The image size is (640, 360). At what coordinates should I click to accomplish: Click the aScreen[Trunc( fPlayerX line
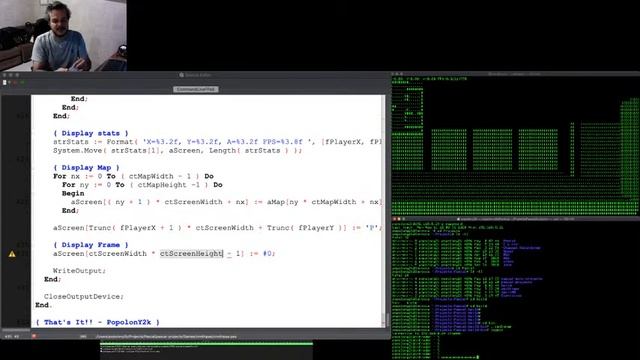(x=217, y=228)
